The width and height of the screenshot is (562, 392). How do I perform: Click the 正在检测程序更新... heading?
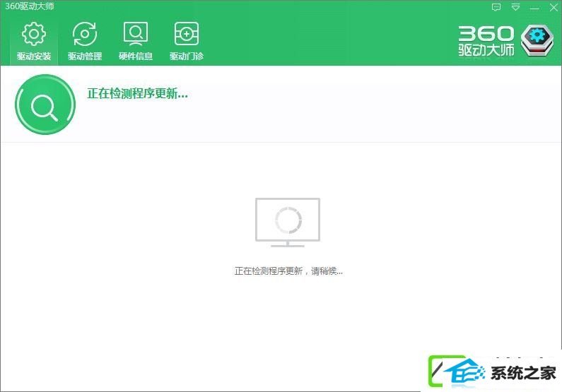tap(137, 93)
